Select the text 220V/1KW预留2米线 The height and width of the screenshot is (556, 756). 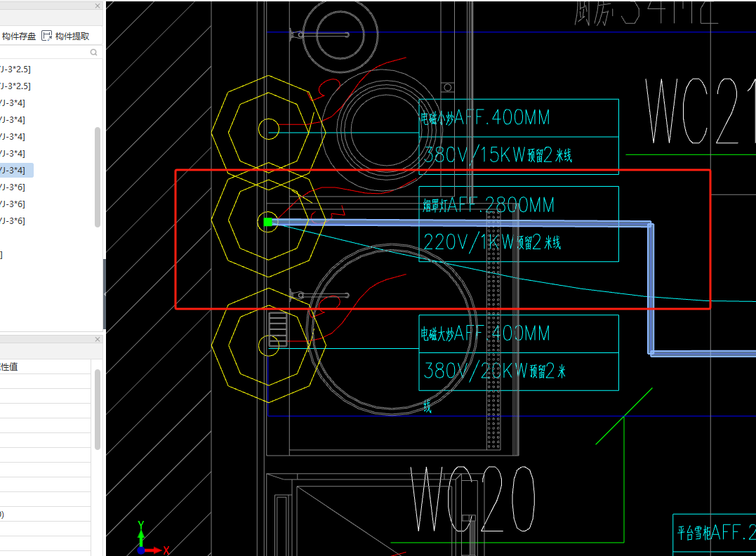pyautogui.click(x=492, y=242)
